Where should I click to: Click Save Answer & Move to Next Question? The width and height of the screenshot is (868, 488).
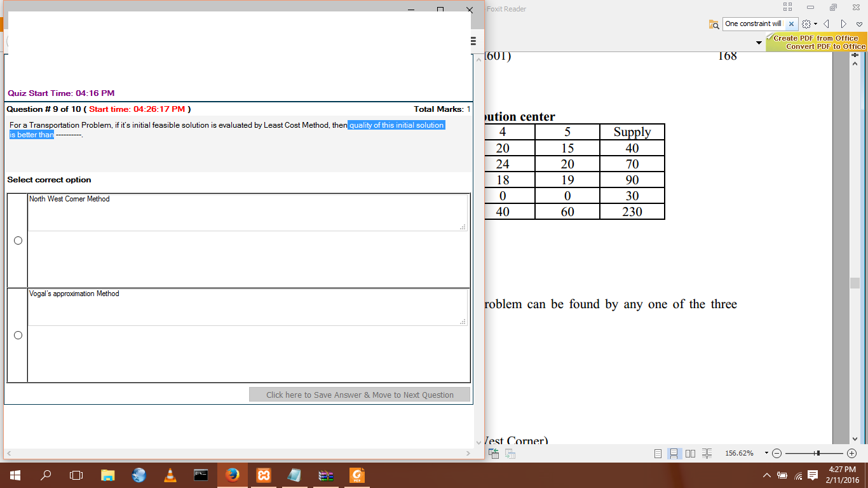coord(360,395)
